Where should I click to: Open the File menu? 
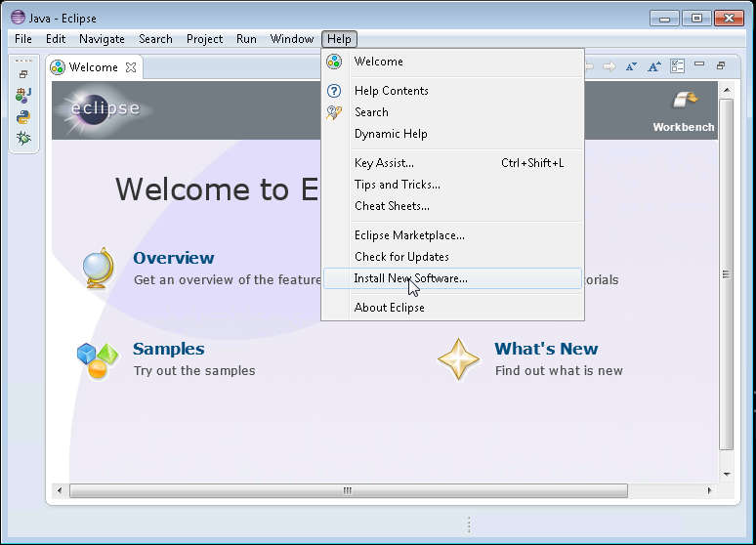(x=23, y=39)
